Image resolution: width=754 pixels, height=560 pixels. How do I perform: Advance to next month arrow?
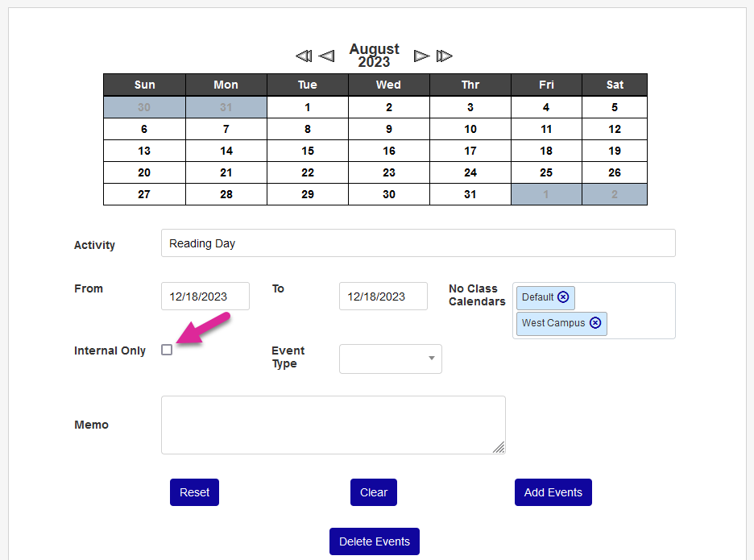point(421,56)
